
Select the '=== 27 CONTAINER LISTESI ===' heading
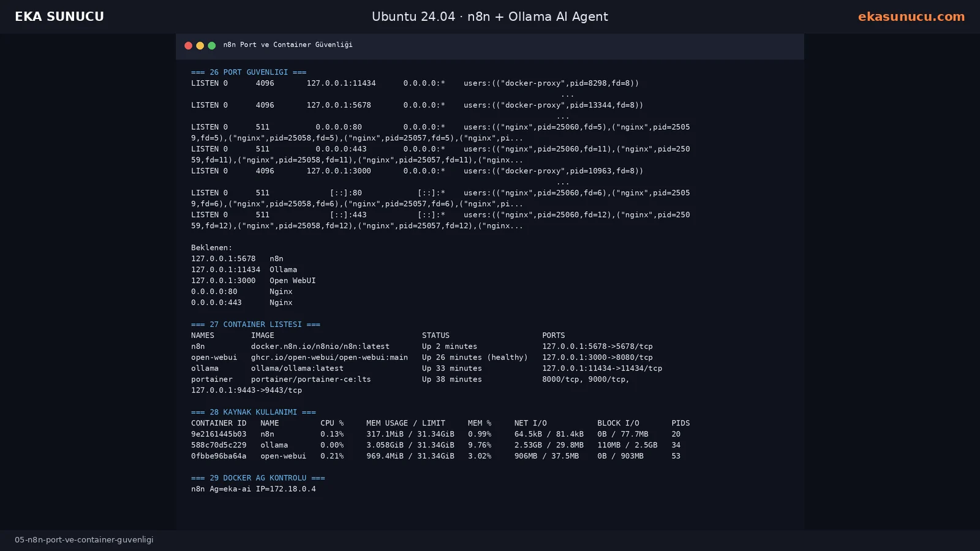pyautogui.click(x=255, y=324)
